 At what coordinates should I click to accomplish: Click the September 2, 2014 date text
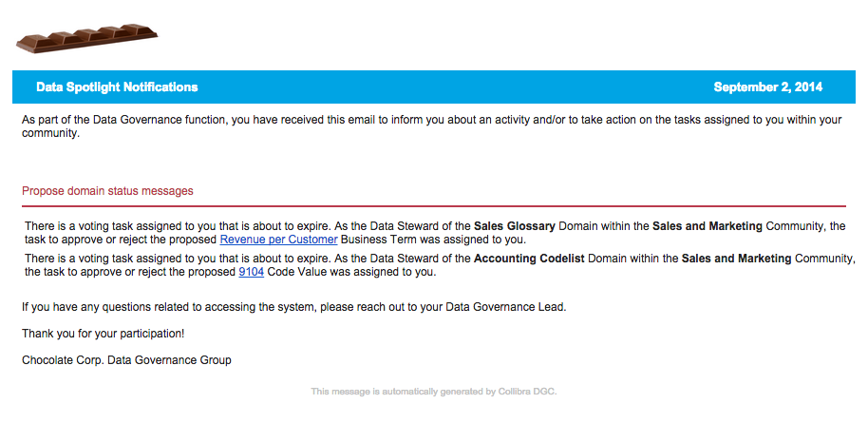coord(767,87)
